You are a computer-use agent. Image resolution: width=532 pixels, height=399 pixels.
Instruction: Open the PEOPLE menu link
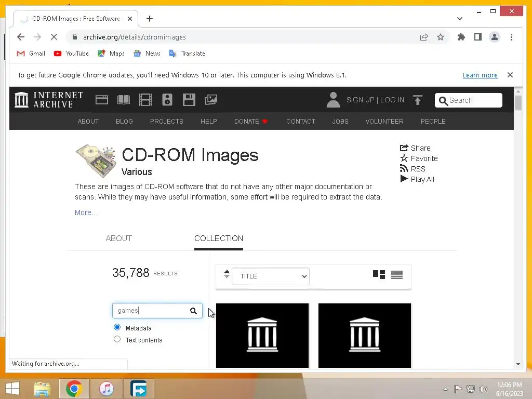tap(433, 121)
